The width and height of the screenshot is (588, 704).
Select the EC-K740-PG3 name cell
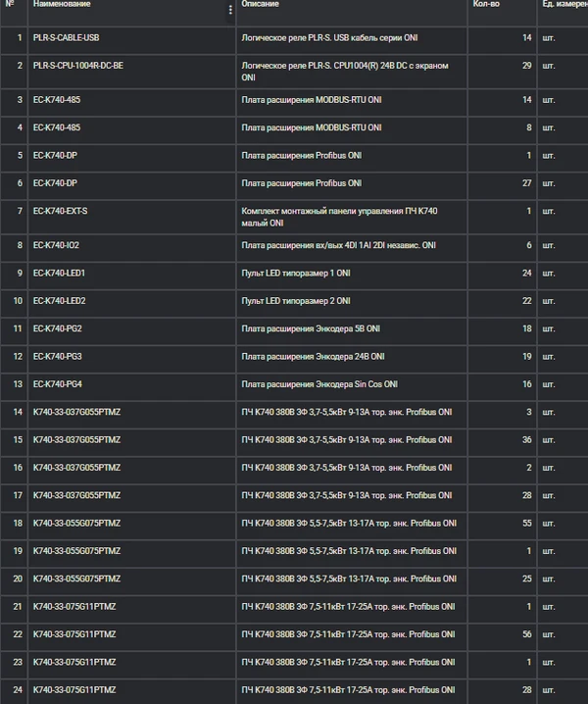[132, 360]
